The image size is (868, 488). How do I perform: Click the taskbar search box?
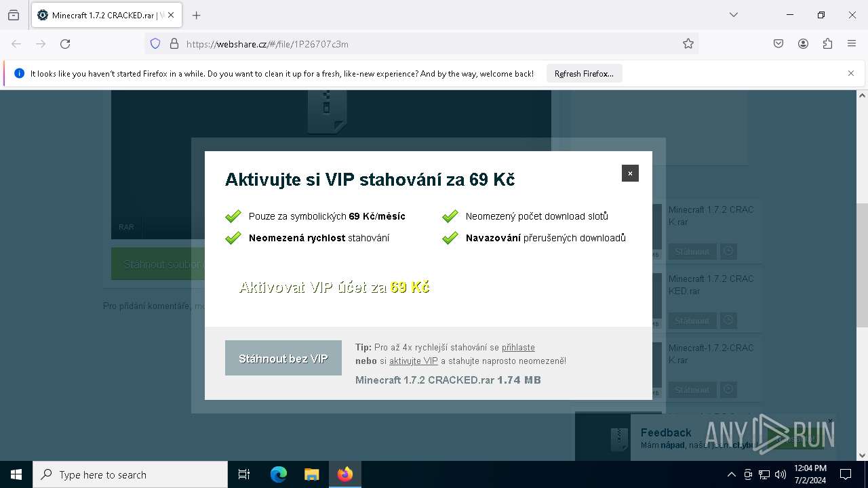point(130,474)
